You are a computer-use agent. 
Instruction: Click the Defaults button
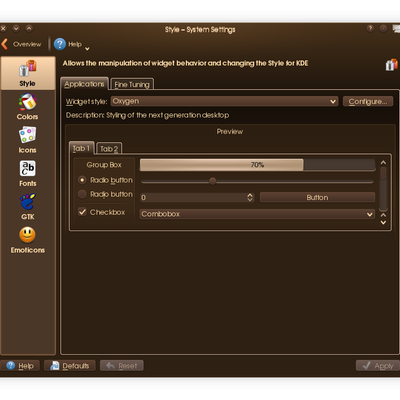pos(70,366)
